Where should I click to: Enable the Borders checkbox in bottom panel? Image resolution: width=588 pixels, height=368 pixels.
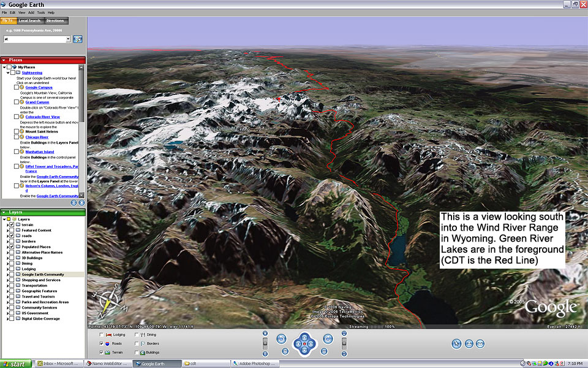(x=137, y=343)
